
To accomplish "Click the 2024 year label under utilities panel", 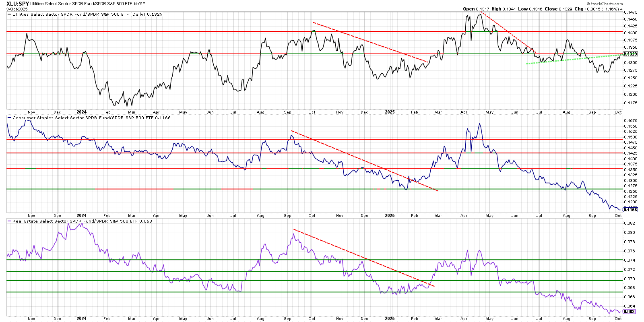I will coord(82,112).
